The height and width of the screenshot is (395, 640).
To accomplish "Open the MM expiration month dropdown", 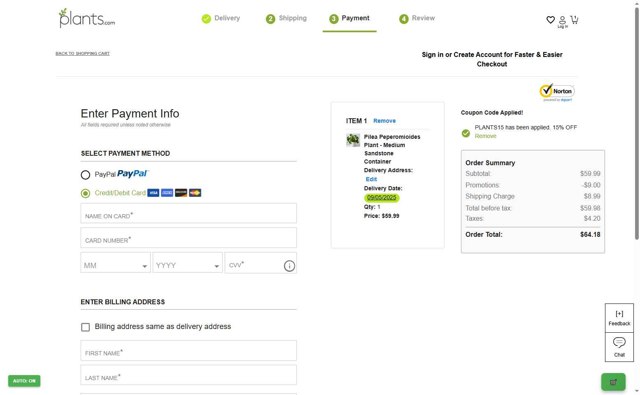I will 116,262.
